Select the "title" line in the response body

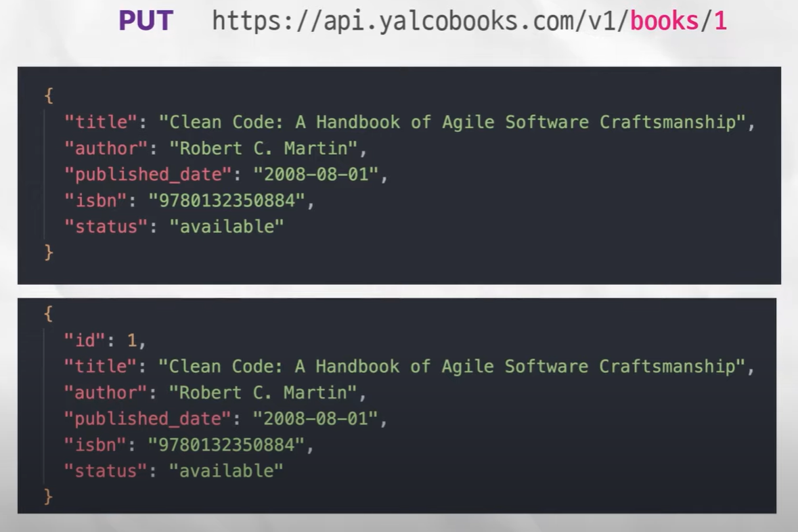(409, 367)
